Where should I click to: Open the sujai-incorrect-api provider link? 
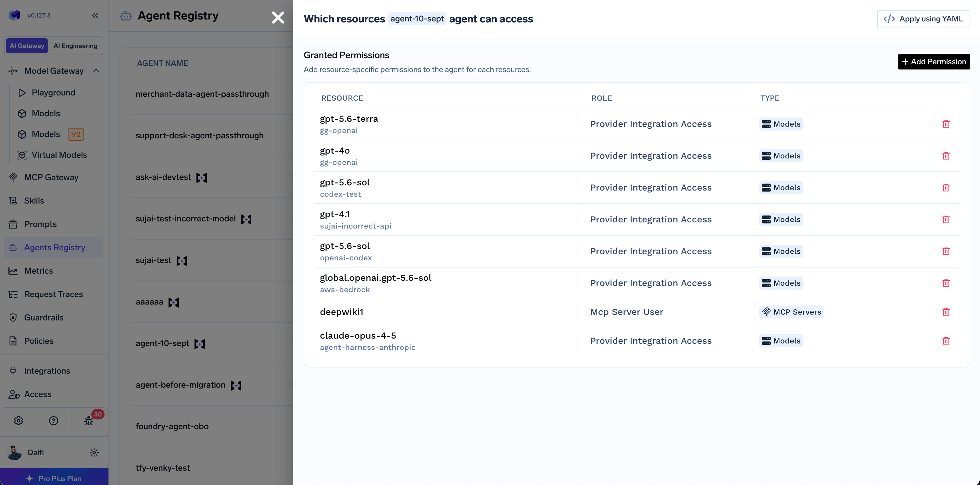coord(355,226)
